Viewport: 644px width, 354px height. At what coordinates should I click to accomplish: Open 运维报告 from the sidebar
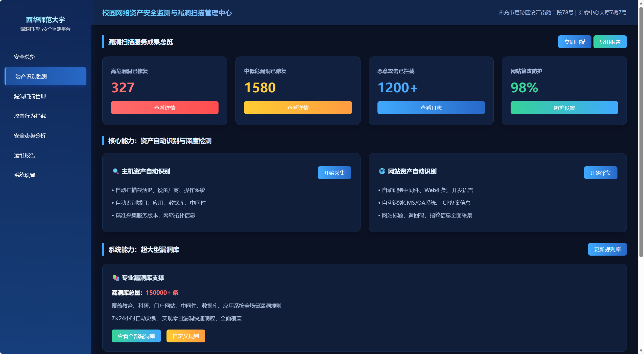point(45,155)
